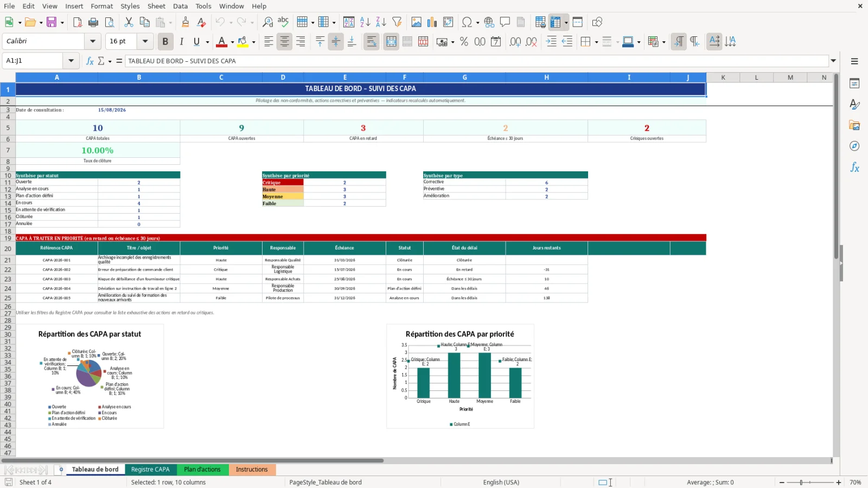
Task: Click Format as Date icon
Action: pos(496,41)
